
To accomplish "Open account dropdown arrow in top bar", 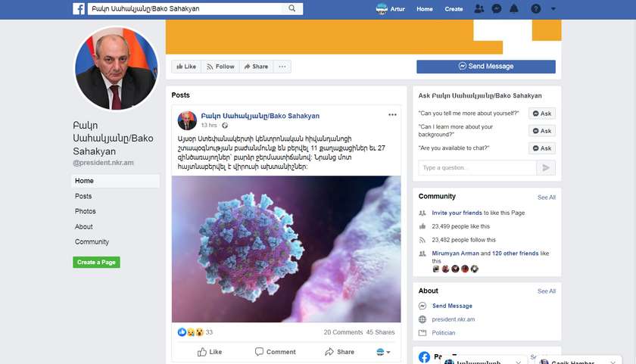I will click(x=553, y=9).
